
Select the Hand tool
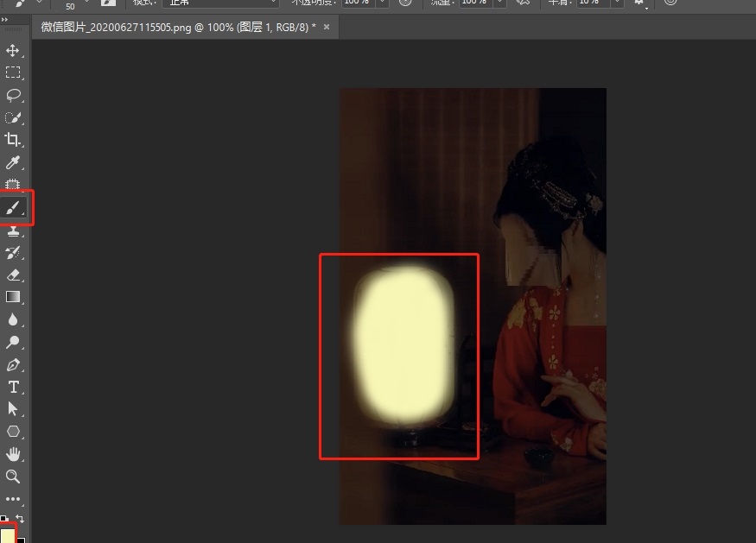13,454
